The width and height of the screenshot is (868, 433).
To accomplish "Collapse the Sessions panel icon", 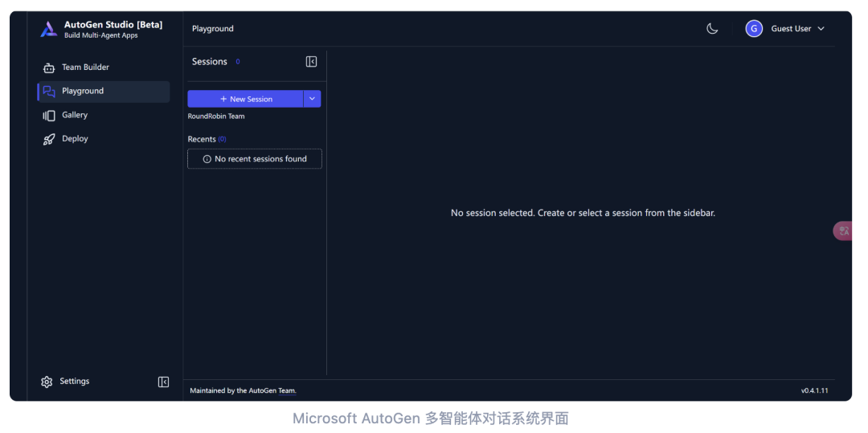I will click(x=311, y=61).
